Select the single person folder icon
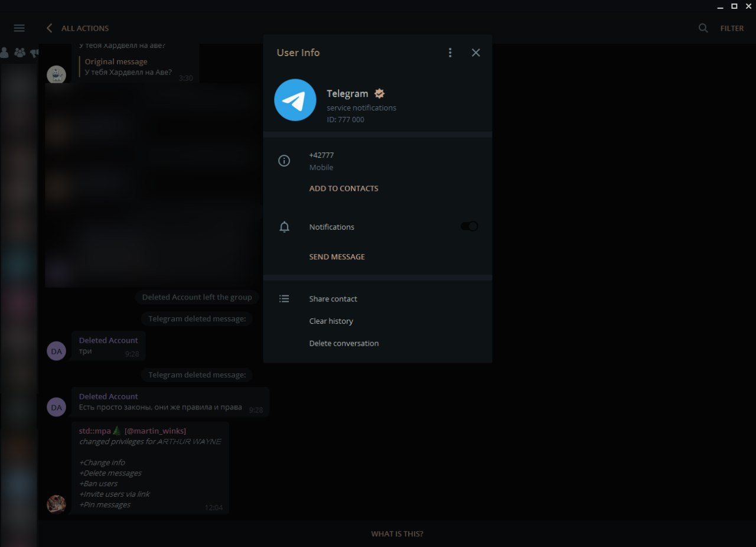This screenshot has width=756, height=547. click(4, 53)
